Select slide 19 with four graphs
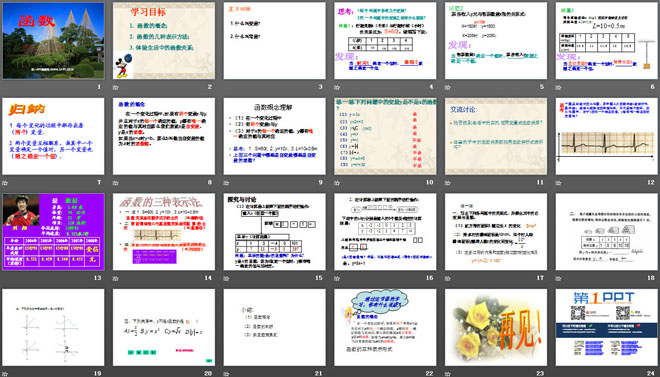660x377 pixels. pos(53,327)
